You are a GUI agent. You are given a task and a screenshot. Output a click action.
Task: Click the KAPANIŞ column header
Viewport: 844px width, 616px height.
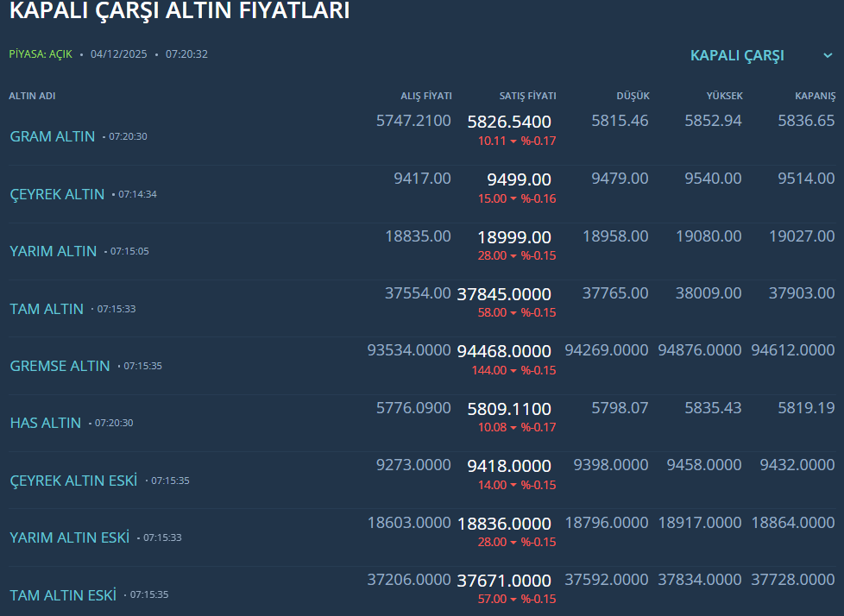point(815,96)
